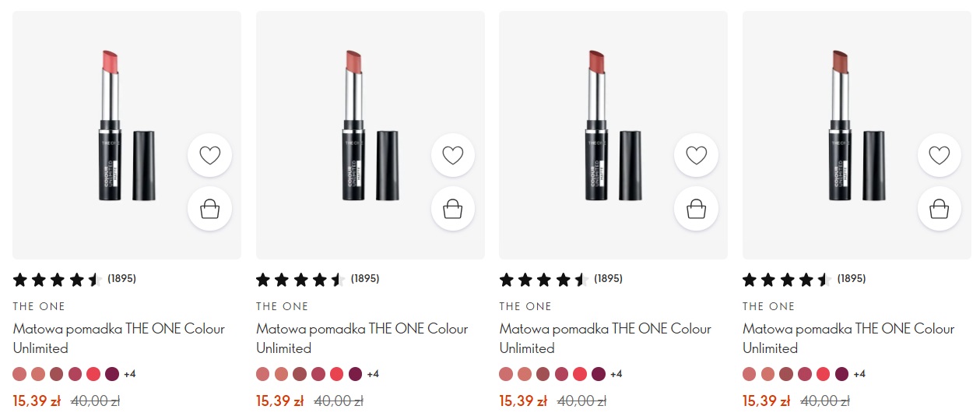Select darkest plum swatch on first product
Image resolution: width=980 pixels, height=420 pixels.
click(x=112, y=374)
